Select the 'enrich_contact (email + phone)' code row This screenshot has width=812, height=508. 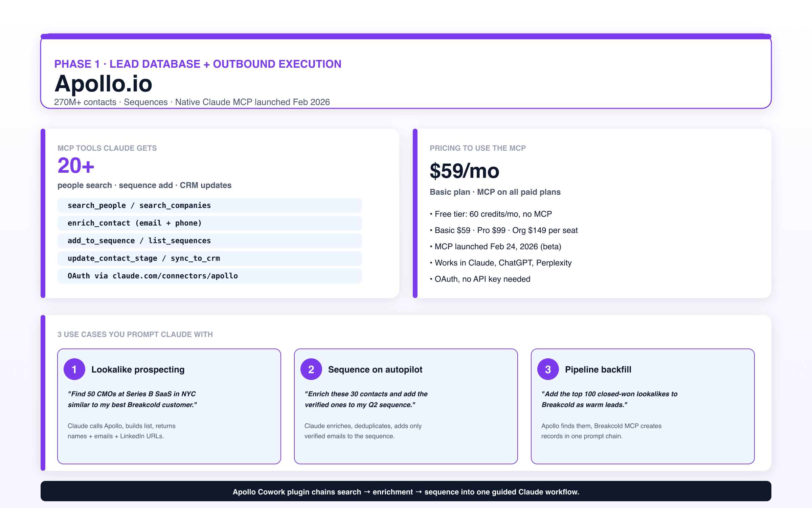coord(210,223)
